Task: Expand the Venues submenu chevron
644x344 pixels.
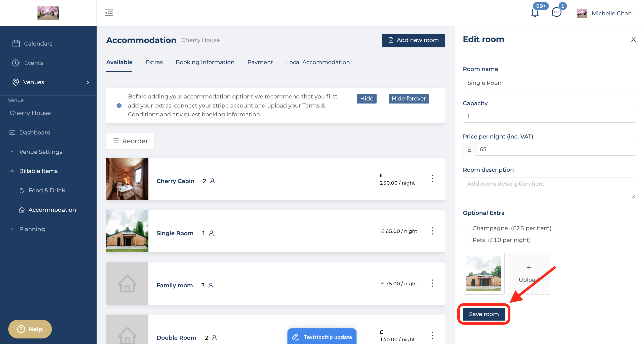Action: pos(88,82)
